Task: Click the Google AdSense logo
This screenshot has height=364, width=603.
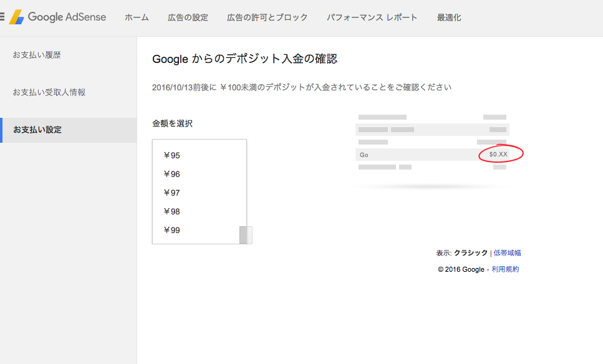Action: tap(58, 17)
